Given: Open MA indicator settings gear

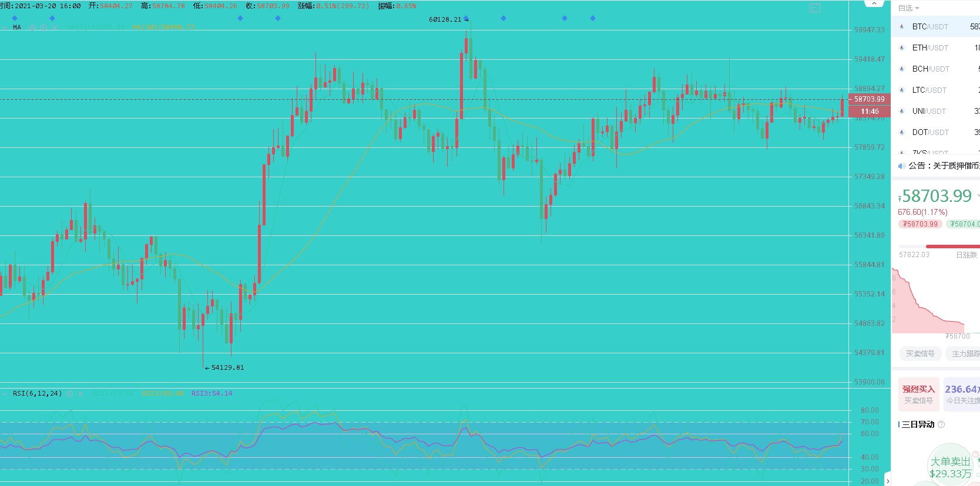Looking at the screenshot, I should pyautogui.click(x=43, y=28).
